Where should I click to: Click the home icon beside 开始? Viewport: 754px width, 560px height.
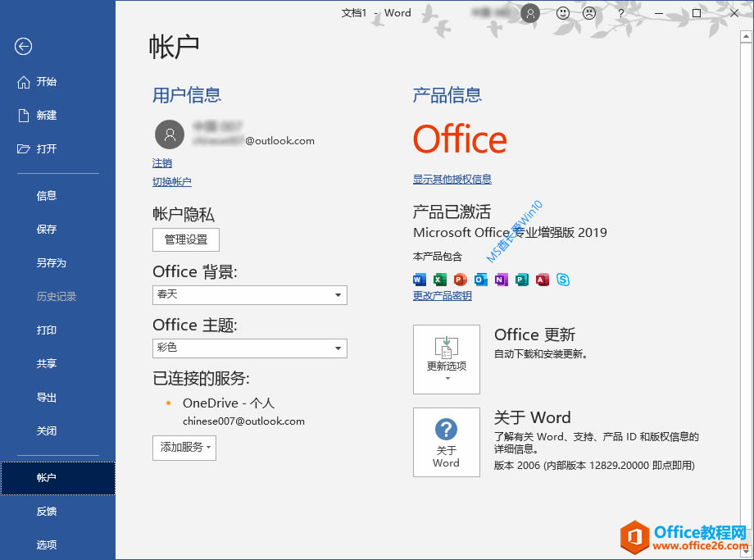[x=24, y=82]
